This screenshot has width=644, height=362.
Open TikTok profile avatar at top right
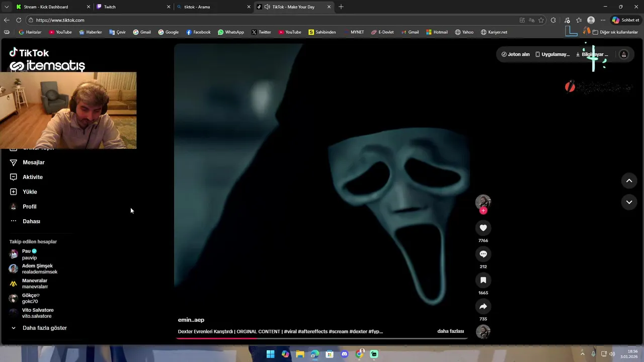(x=624, y=54)
